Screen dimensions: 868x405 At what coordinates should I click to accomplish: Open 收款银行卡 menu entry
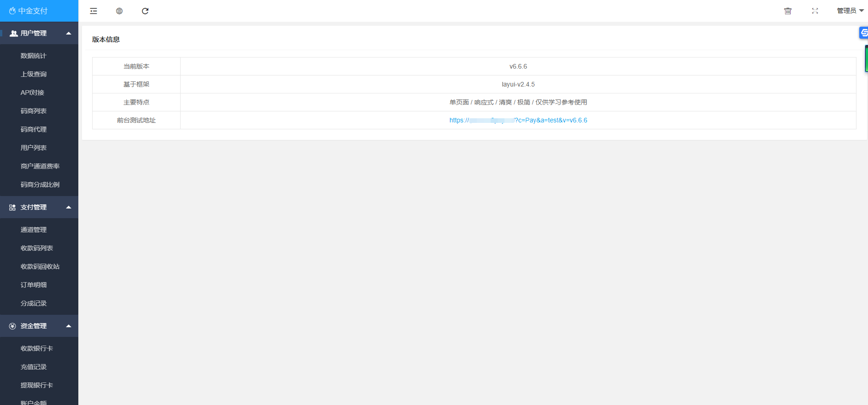[37, 348]
